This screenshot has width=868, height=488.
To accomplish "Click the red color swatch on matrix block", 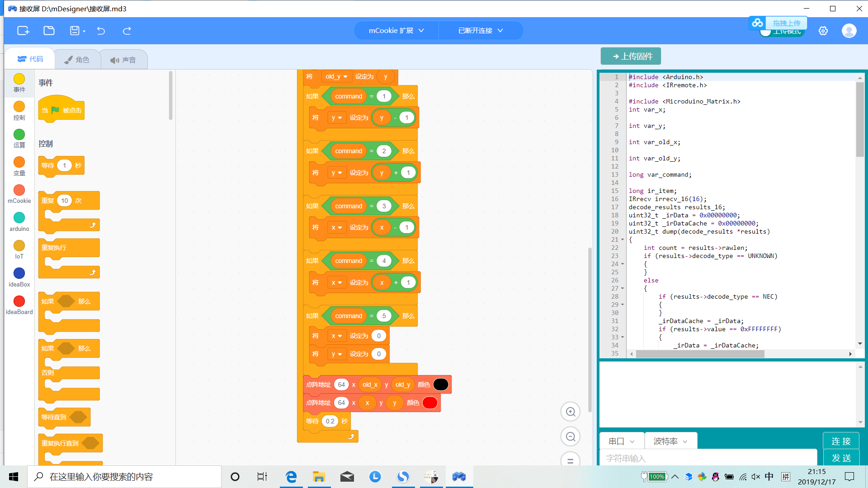I will point(429,403).
